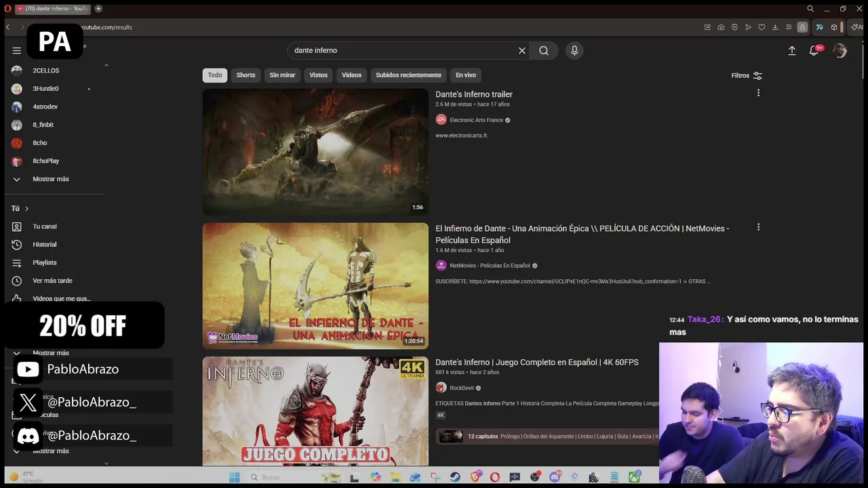Image resolution: width=868 pixels, height=488 pixels.
Task: Play Juego Completo 4K thumbnail
Action: [315, 411]
